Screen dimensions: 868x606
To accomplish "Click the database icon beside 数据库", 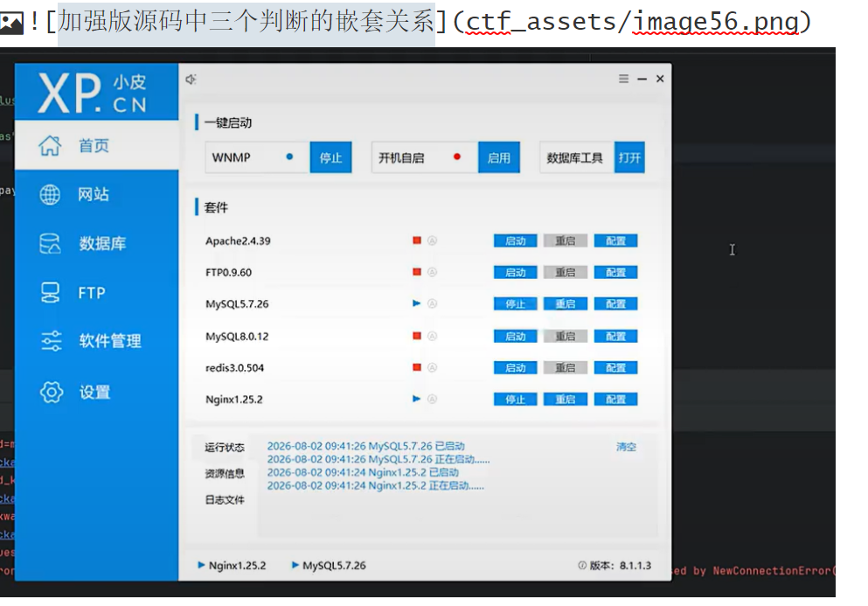I will 50,243.
